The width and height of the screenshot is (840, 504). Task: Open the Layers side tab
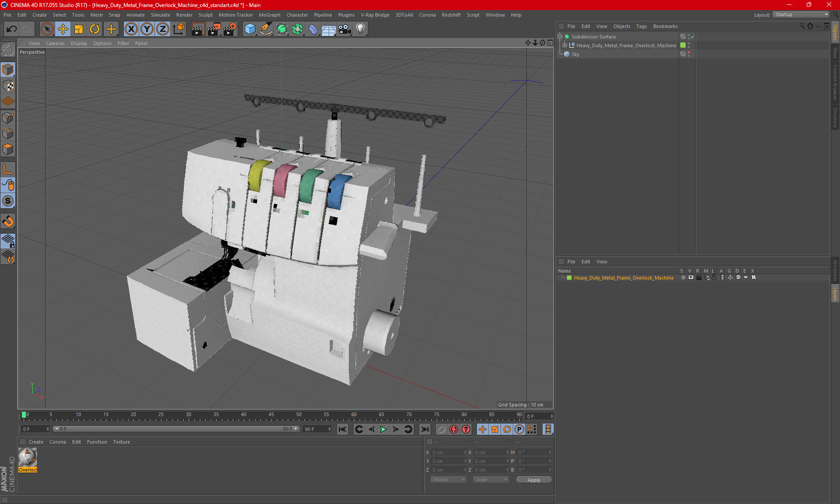[835, 294]
